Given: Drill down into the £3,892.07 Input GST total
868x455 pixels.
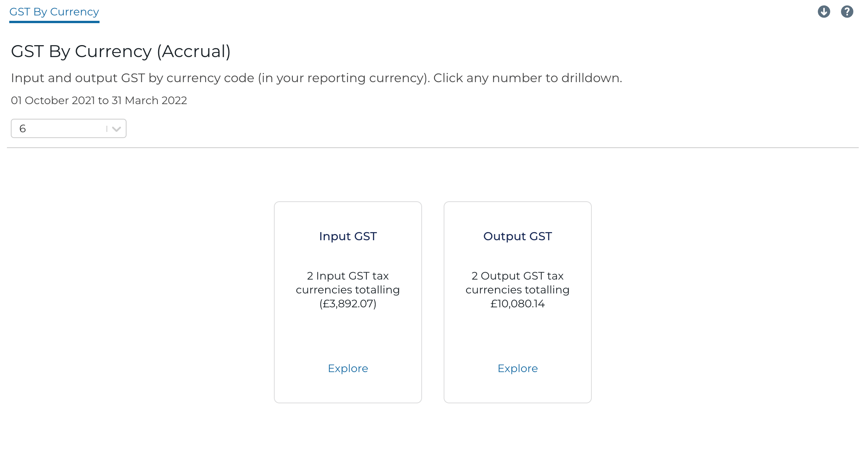Looking at the screenshot, I should pos(348,303).
